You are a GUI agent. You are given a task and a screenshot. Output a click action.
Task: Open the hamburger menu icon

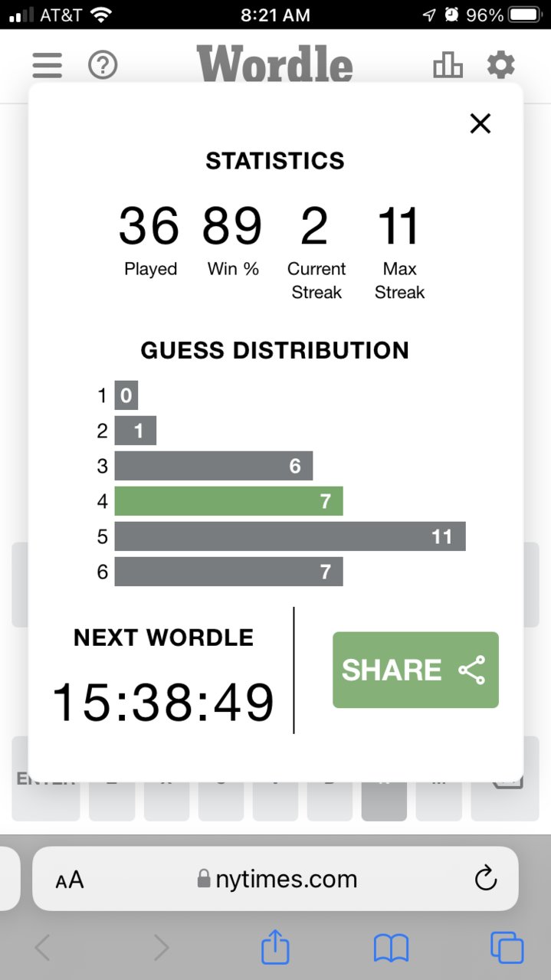click(47, 66)
